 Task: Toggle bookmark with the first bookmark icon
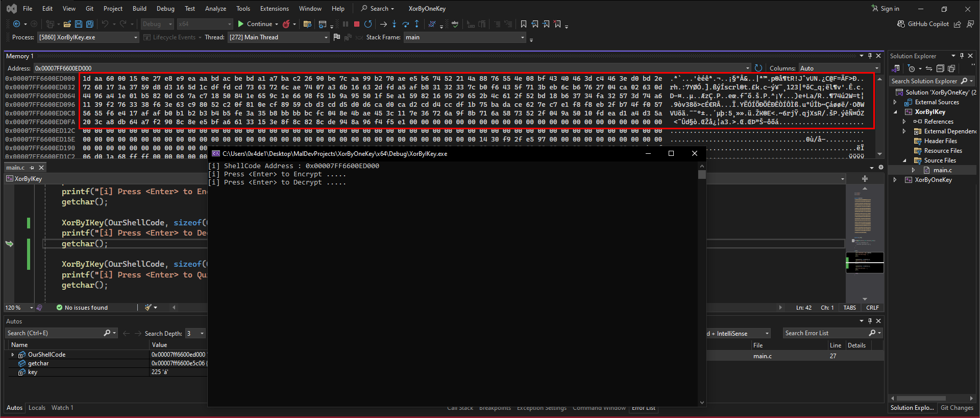[x=524, y=24]
